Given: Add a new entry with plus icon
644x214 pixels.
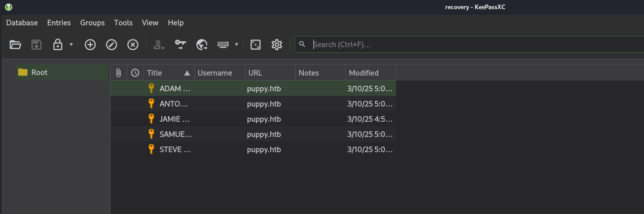Looking at the screenshot, I should coord(90,45).
